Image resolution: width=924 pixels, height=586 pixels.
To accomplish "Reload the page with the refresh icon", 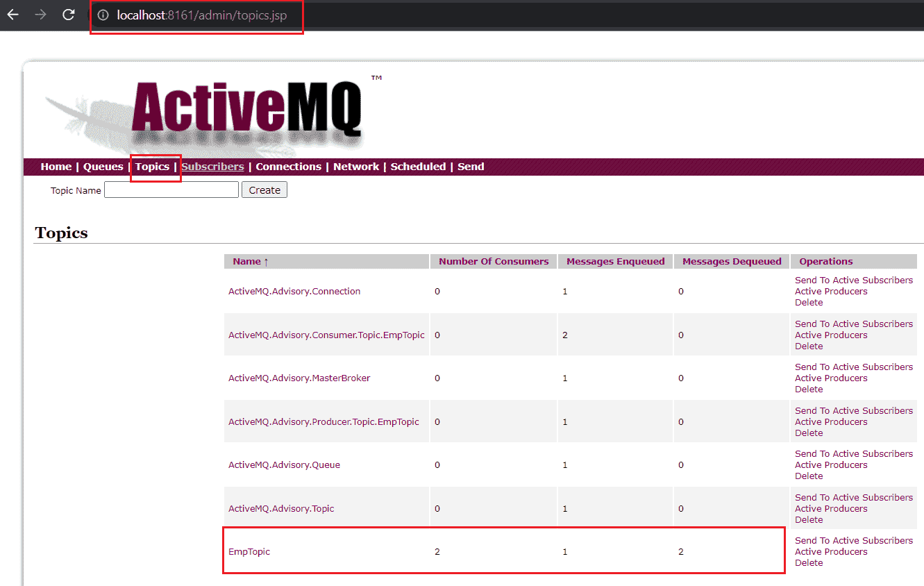I will [x=68, y=15].
